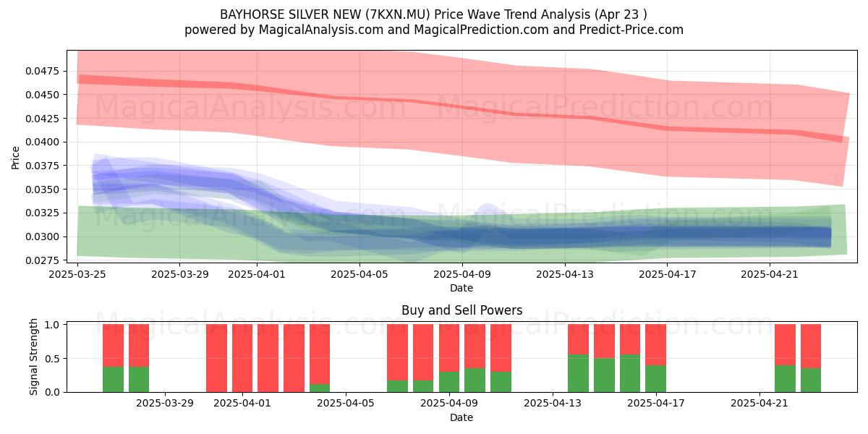Screen dimensions: 868x434
Task: Click the 2025-03-25 date tick on the price chart
Action: coord(77,274)
